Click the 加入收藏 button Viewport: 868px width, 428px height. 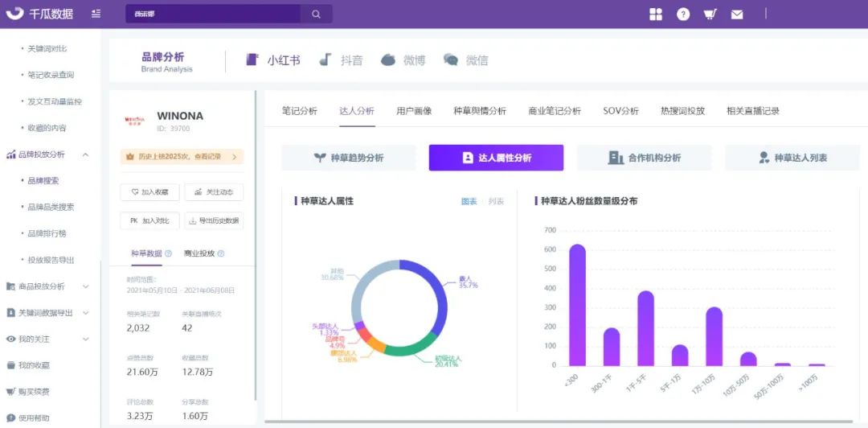149,191
